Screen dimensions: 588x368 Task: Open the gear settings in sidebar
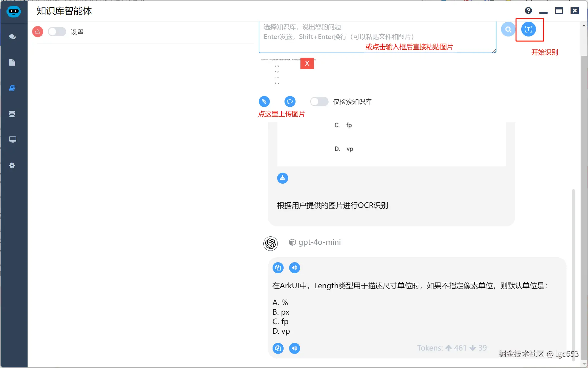(x=12, y=166)
